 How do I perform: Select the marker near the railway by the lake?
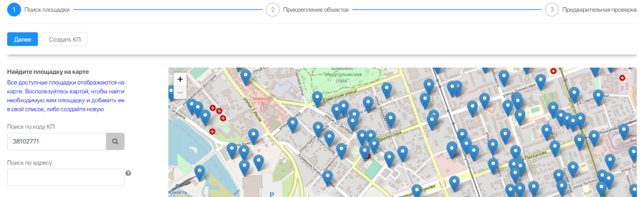pyautogui.click(x=199, y=171)
